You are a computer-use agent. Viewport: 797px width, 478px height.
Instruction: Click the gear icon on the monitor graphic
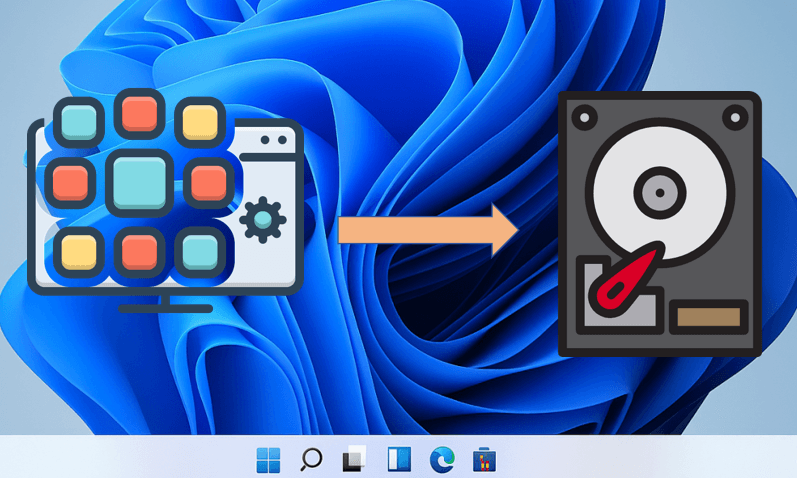pos(263,216)
